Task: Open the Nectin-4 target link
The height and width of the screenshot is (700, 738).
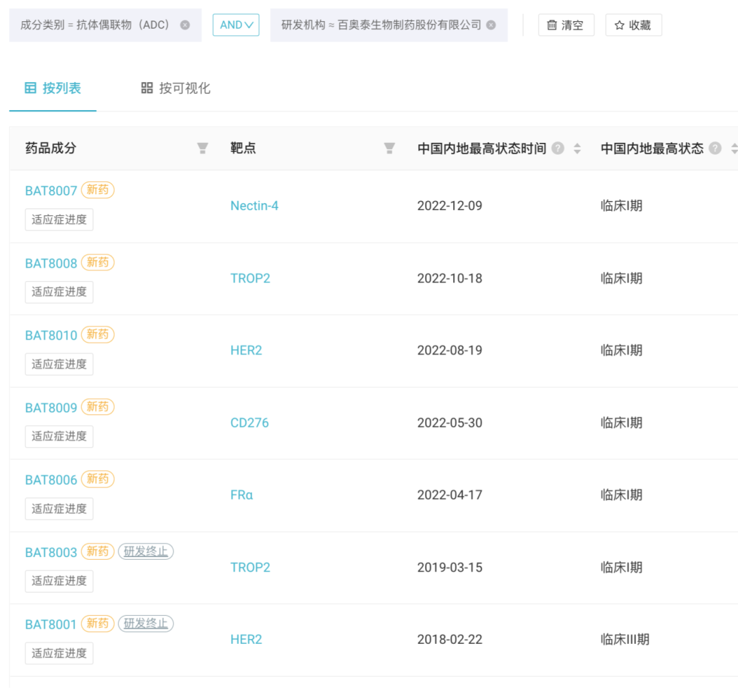Action: point(254,206)
